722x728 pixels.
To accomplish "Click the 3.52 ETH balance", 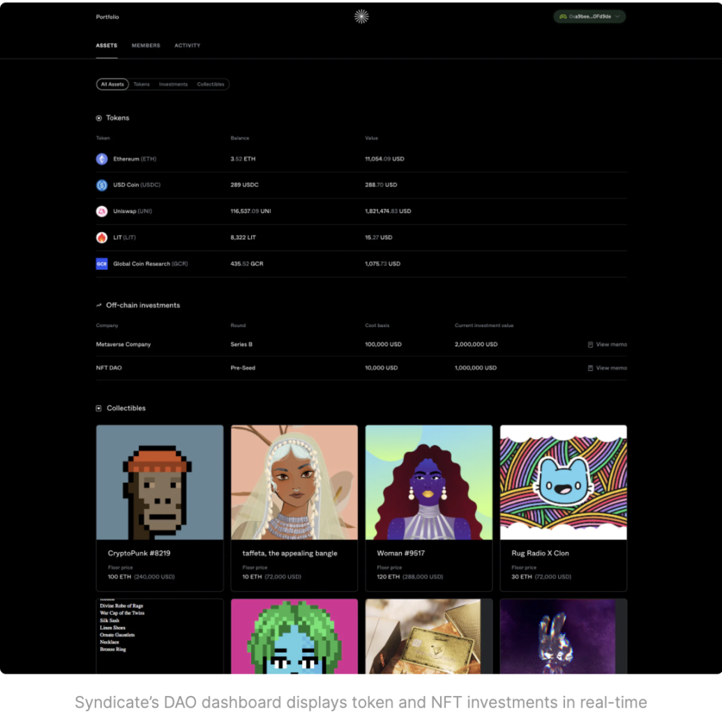I will [x=243, y=159].
